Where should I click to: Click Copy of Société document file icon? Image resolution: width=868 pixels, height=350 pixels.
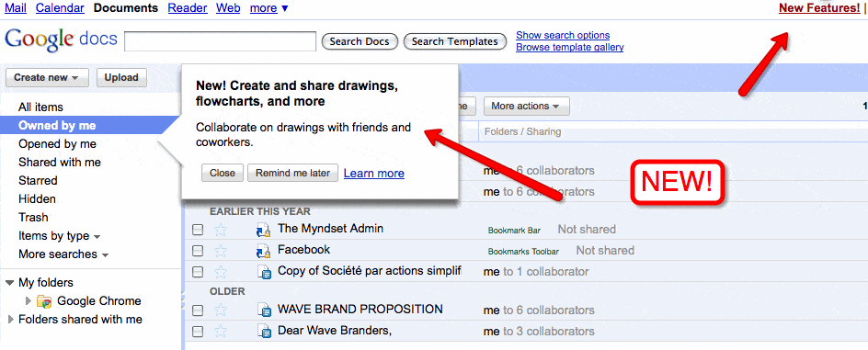click(265, 272)
